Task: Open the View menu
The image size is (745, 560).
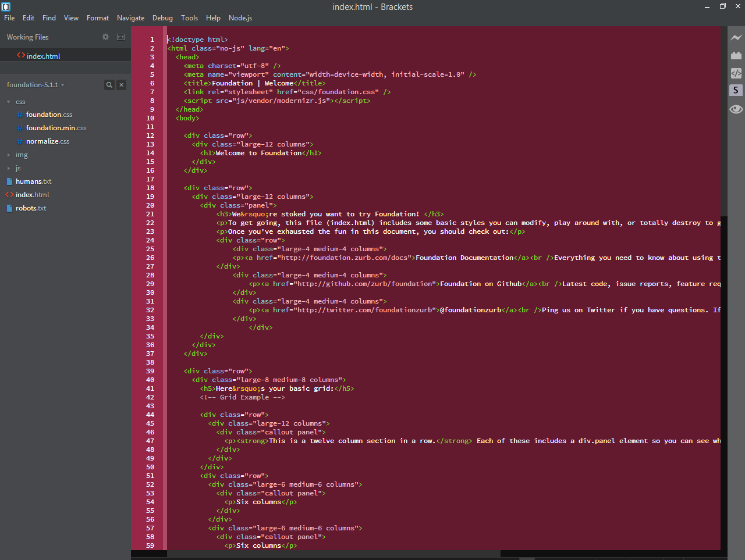Action: [71, 18]
